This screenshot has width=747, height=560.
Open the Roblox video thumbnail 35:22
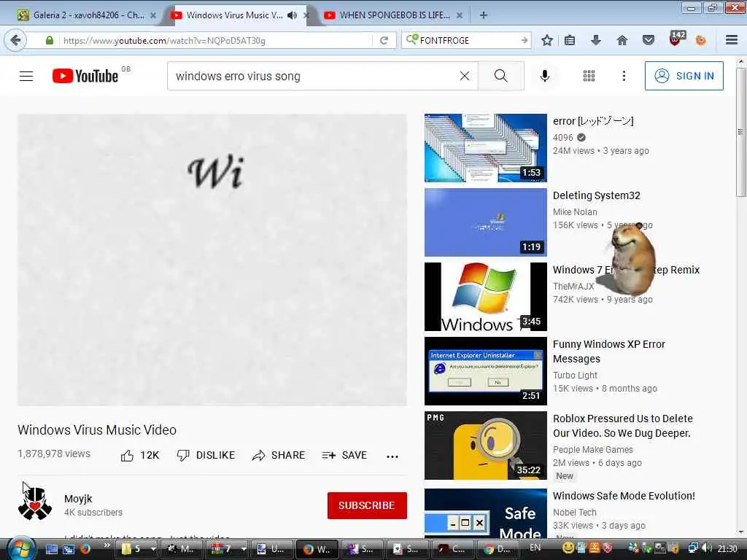tap(485, 446)
